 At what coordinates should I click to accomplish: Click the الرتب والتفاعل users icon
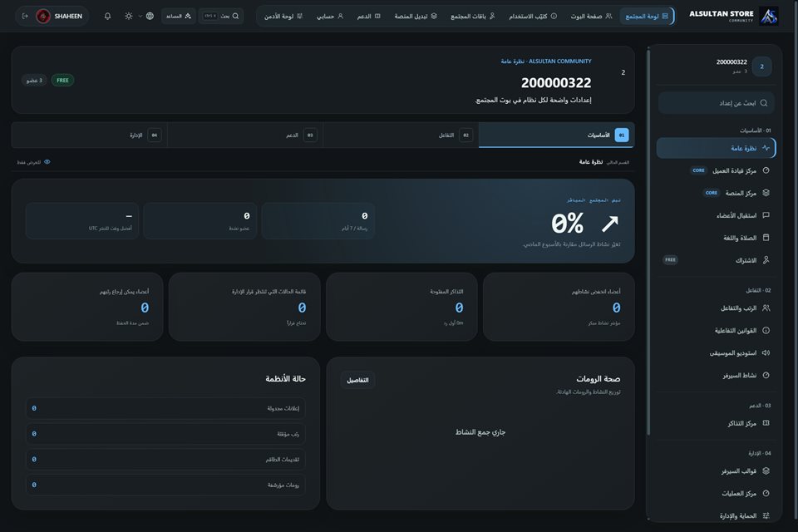(x=766, y=308)
